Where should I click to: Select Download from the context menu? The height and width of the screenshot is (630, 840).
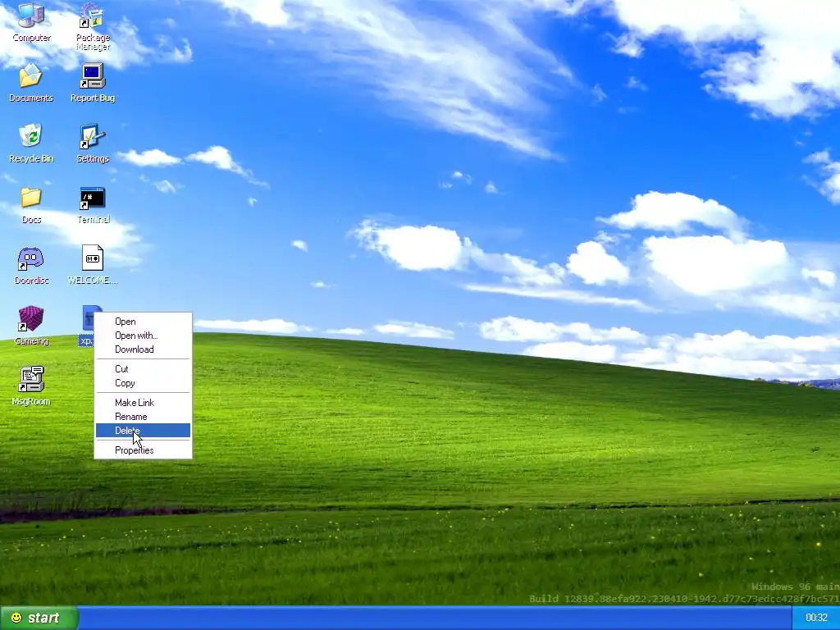(x=143, y=349)
